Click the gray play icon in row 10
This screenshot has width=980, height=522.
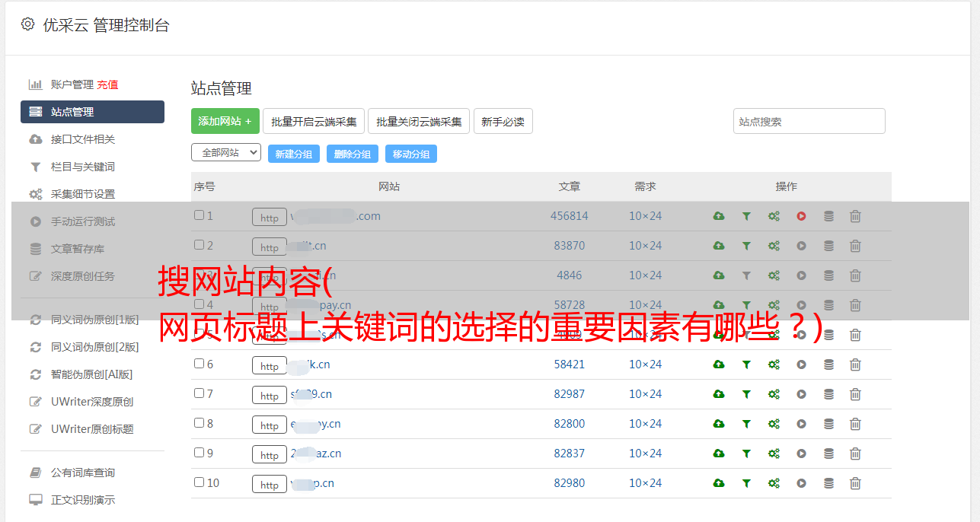point(801,483)
